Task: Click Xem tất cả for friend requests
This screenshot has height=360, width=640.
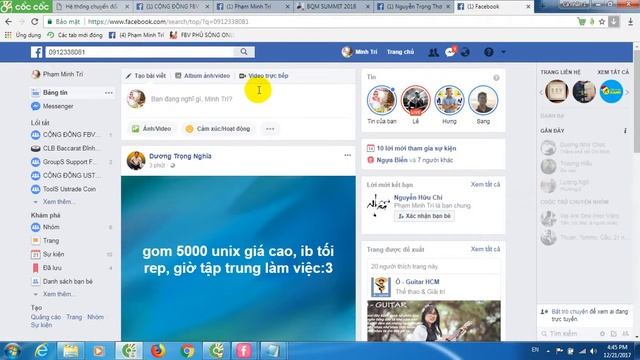Action: [x=485, y=184]
